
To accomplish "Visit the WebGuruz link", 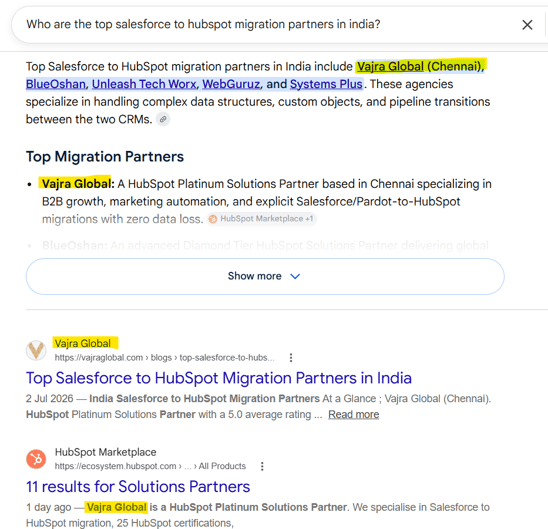I will click(x=231, y=84).
